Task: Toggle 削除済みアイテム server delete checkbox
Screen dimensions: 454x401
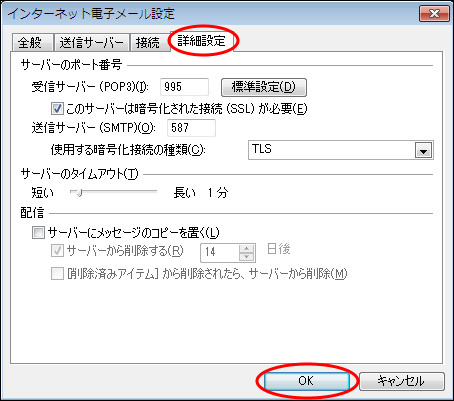Action: (57, 274)
